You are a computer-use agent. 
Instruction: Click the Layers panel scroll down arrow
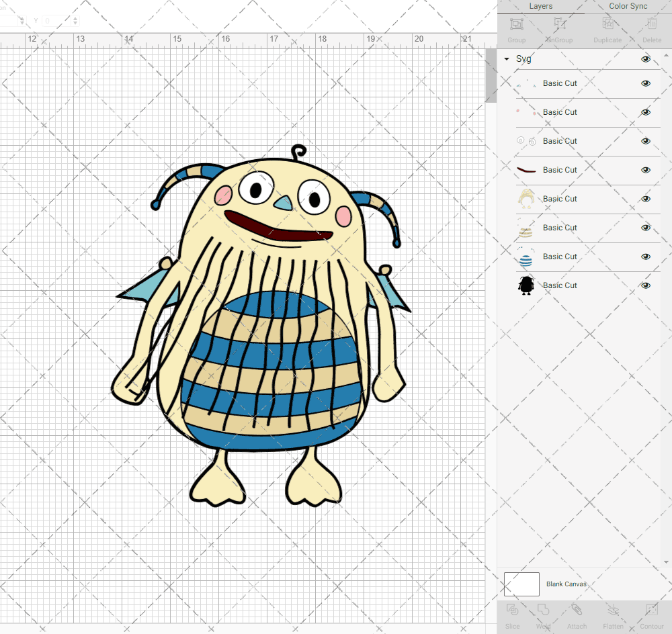[x=665, y=561]
